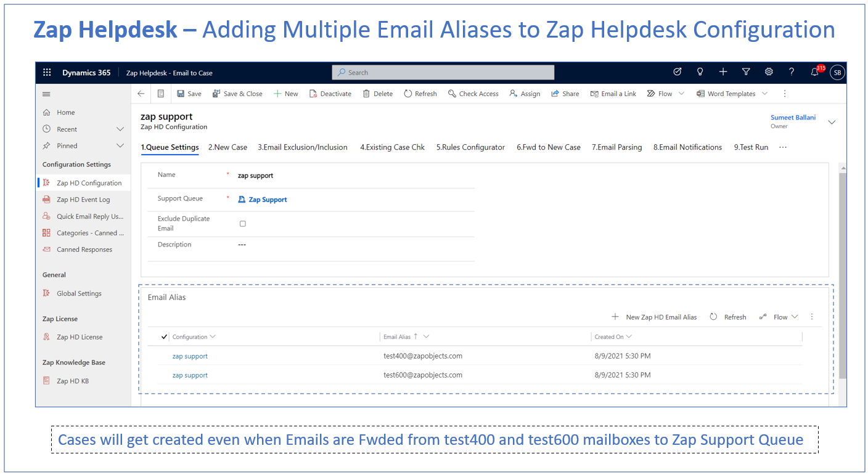The height and width of the screenshot is (475, 868).
Task: Switch to 1.Queue Settings tab
Action: pos(170,147)
